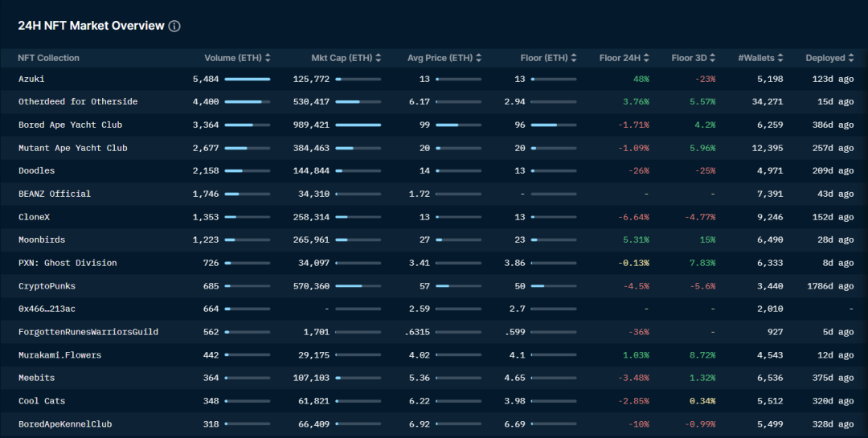Viewport: 868px width, 438px height.
Task: Open Mutant Ape Yacht Club entry
Action: point(73,148)
